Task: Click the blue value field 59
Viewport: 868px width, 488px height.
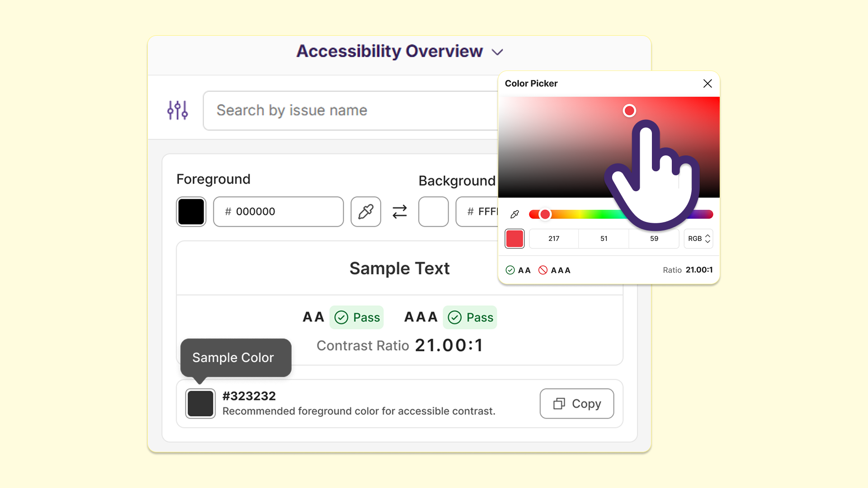Action: [654, 239]
